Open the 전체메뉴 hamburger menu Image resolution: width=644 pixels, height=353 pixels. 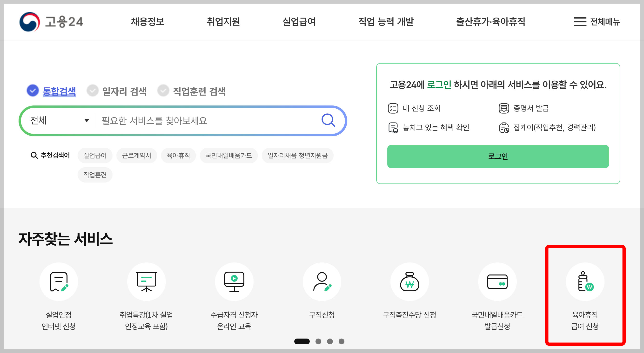pos(597,22)
